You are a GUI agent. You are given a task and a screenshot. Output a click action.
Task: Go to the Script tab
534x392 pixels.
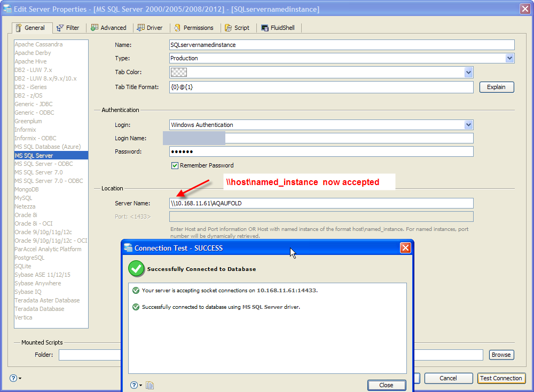[x=237, y=28]
